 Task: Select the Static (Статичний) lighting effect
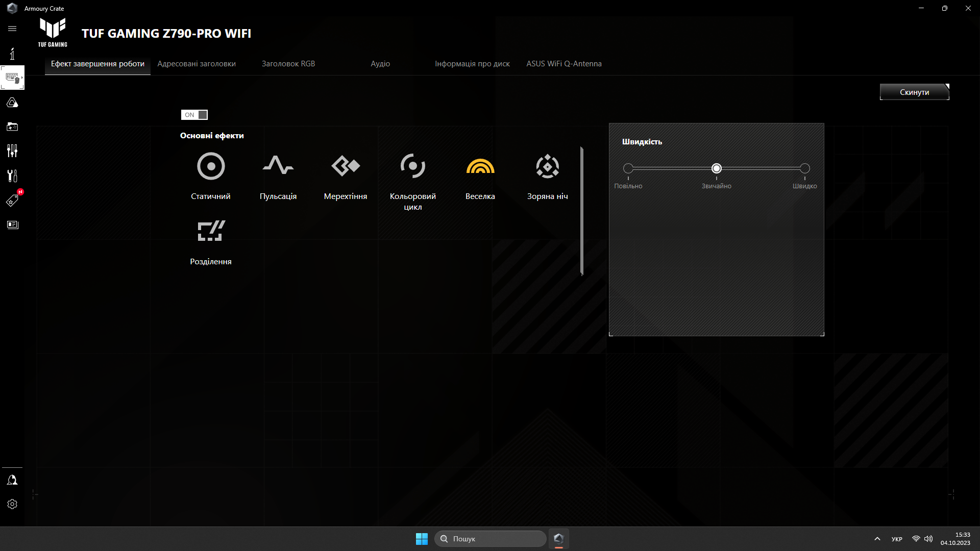point(211,166)
